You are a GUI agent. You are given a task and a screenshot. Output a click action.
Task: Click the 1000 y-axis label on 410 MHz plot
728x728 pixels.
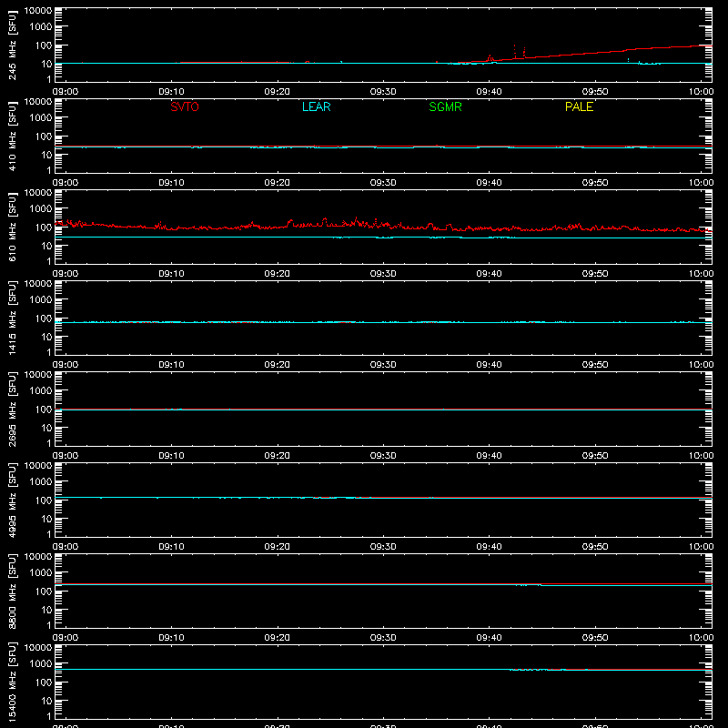[x=41, y=118]
